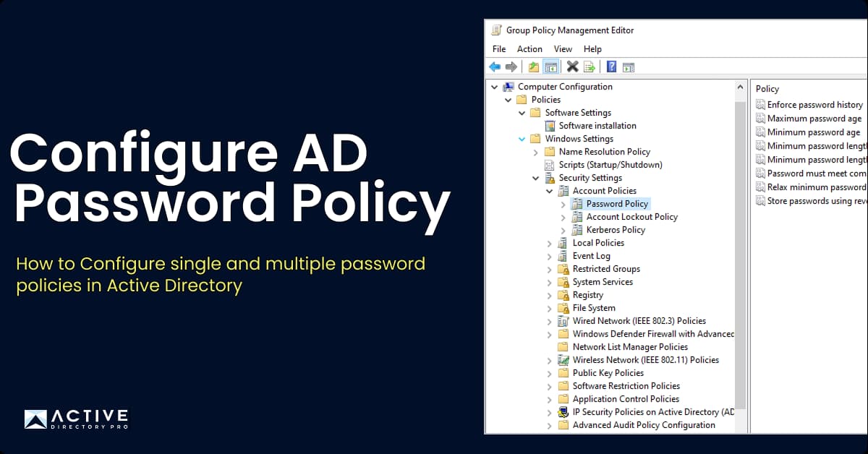
Task: Open the Help menu
Action: [x=592, y=49]
